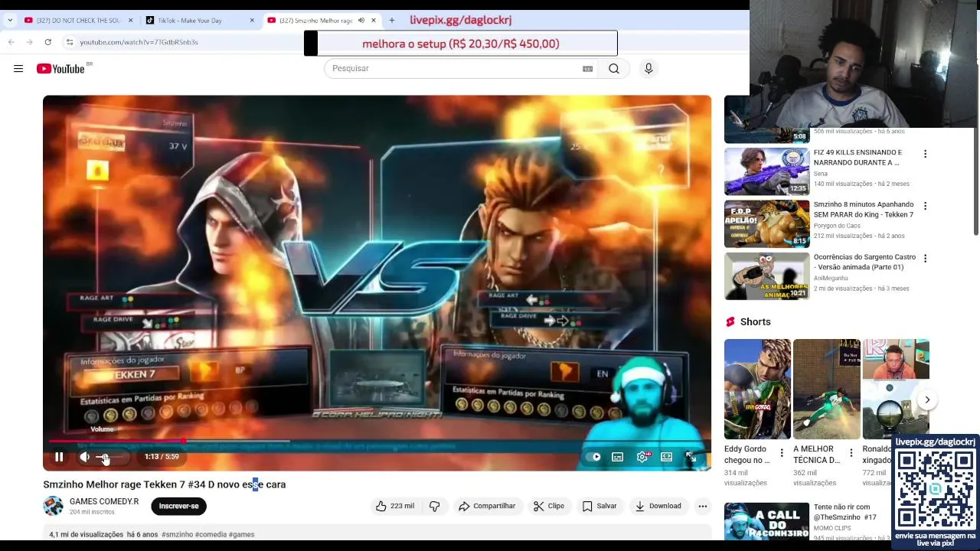Screen dimensions: 980x551
Task: Click the #comedia hashtag
Action: [x=211, y=534]
